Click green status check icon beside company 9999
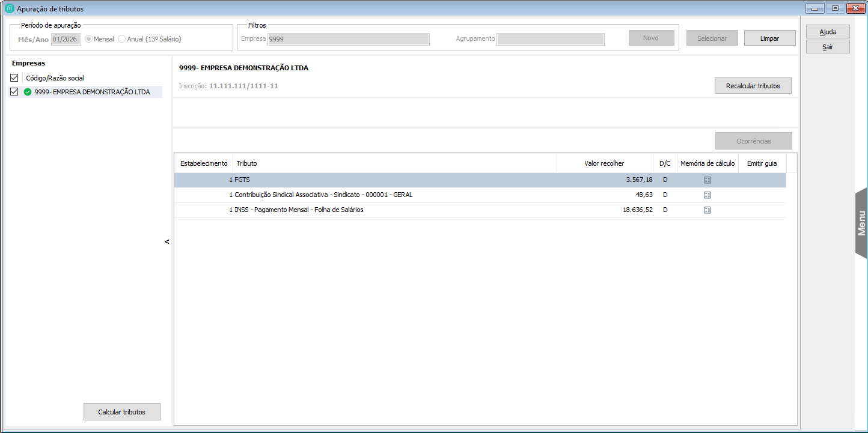Screen dimensions: 868x433 point(28,92)
